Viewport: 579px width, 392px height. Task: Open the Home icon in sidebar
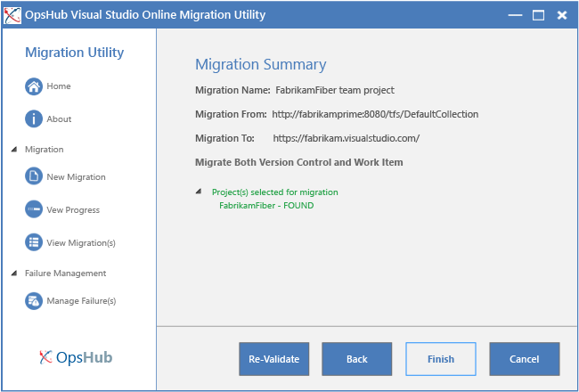34,86
